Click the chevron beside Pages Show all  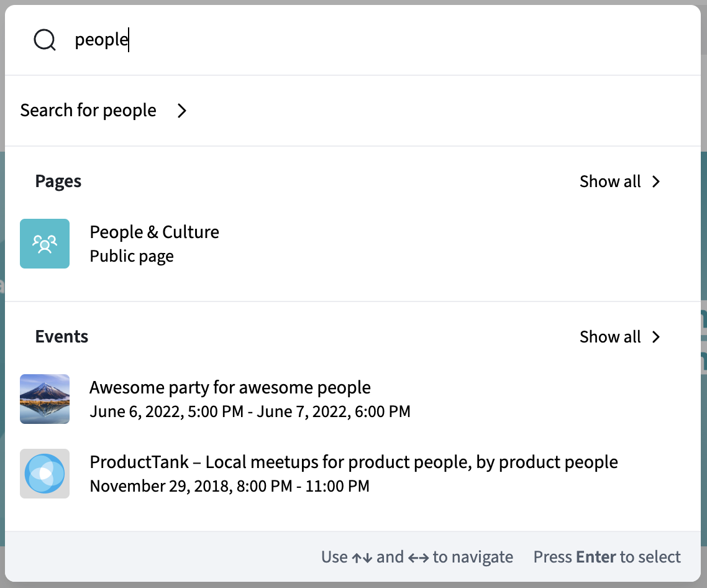[656, 181]
